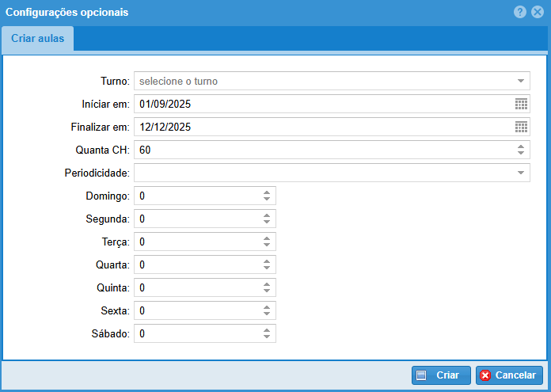Open calendar picker for Iniciar em
The height and width of the screenshot is (392, 551).
(521, 104)
